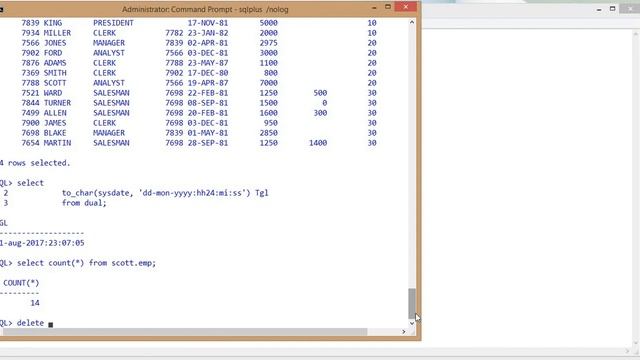Click the name ADAMS
The height and width of the screenshot is (360, 640).
click(55, 63)
